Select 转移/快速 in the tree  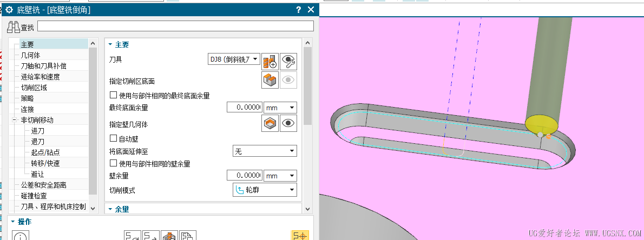[x=45, y=163]
